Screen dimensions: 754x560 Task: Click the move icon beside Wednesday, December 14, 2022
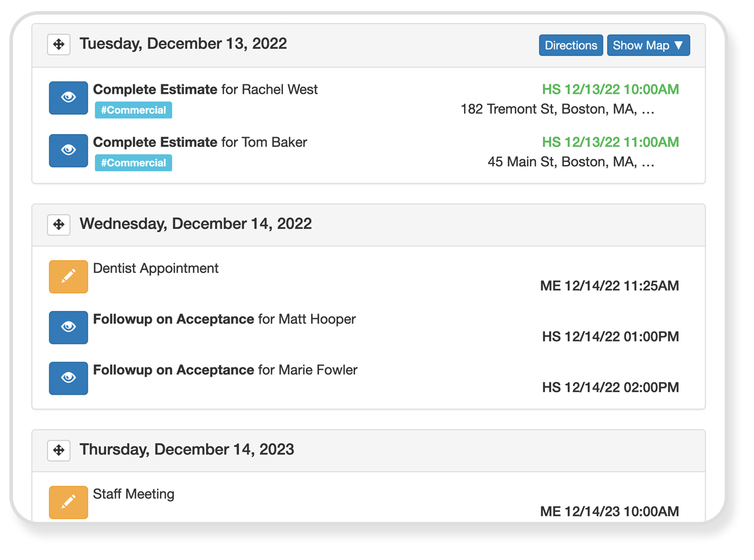(x=59, y=224)
